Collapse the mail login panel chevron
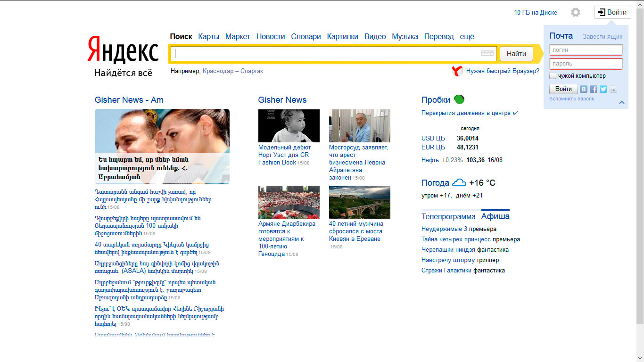 pyautogui.click(x=622, y=102)
